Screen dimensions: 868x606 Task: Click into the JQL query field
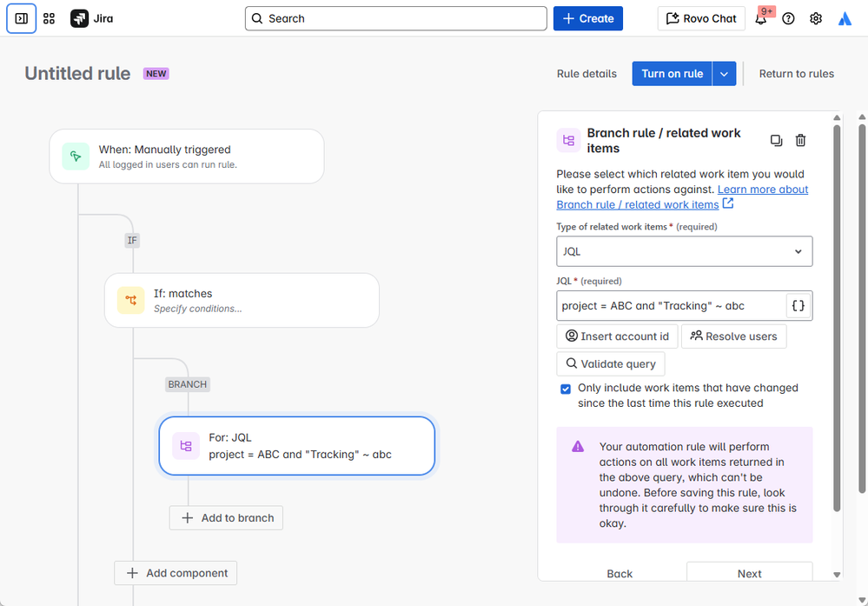671,306
